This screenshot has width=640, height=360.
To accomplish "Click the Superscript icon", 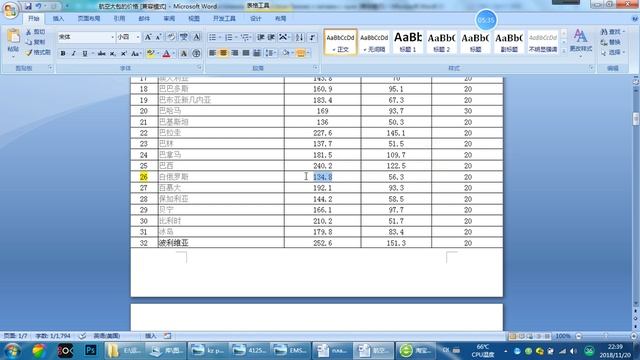I will tap(123, 53).
